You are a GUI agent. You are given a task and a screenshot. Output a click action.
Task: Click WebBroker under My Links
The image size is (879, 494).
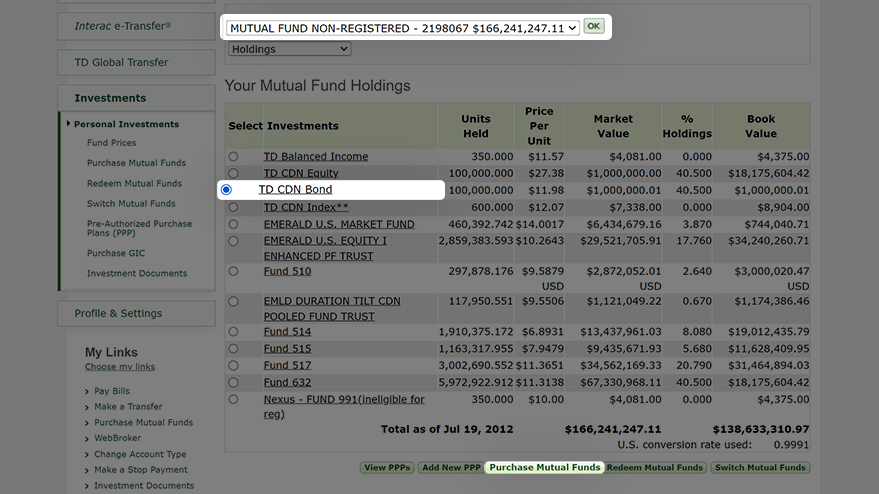(118, 438)
